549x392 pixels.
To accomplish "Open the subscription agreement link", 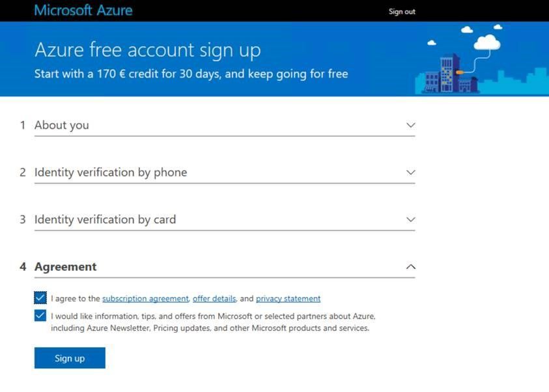I will pos(145,298).
